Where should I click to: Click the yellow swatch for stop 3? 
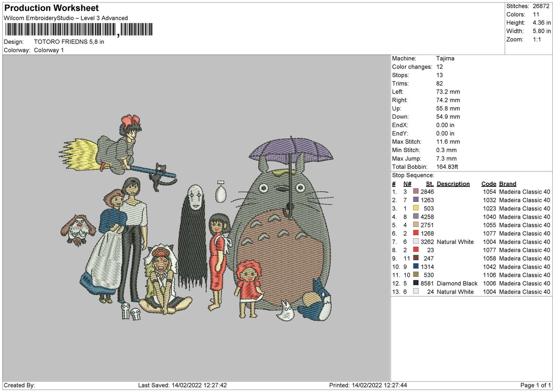(x=416, y=208)
